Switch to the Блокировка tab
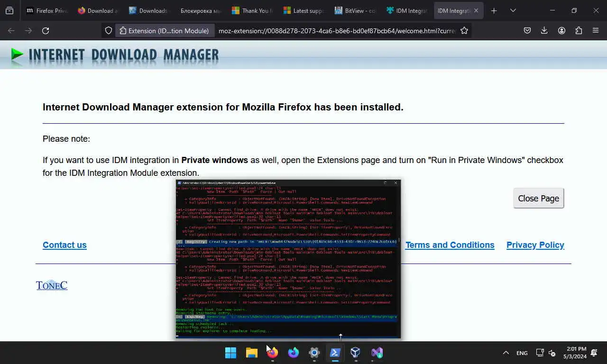 pos(201,10)
